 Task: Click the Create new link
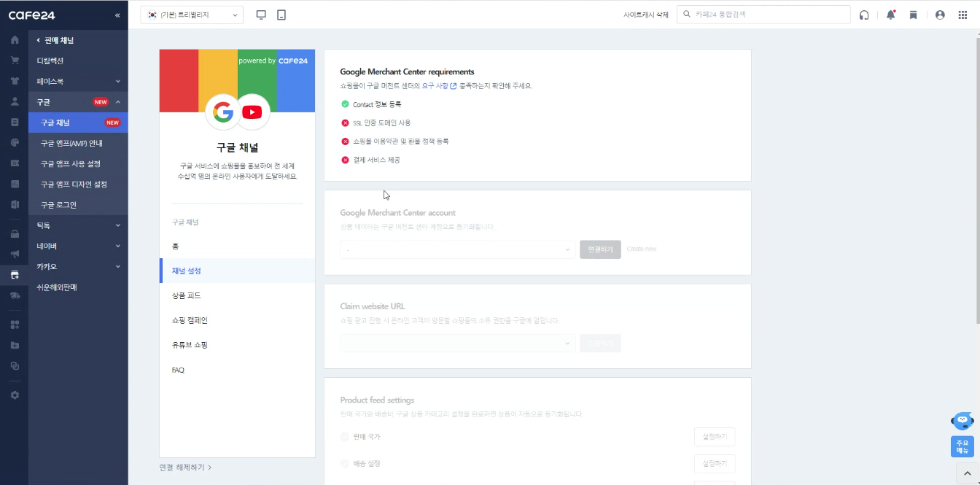point(642,249)
